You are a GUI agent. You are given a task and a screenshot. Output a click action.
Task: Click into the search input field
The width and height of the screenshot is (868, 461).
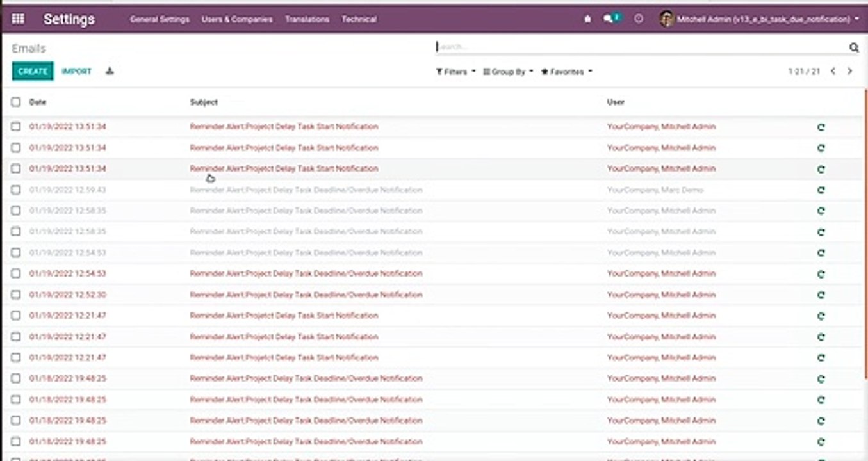(x=641, y=47)
